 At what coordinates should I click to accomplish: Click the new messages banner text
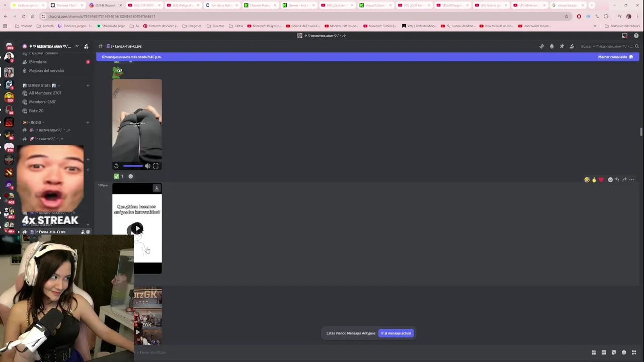coord(131,57)
